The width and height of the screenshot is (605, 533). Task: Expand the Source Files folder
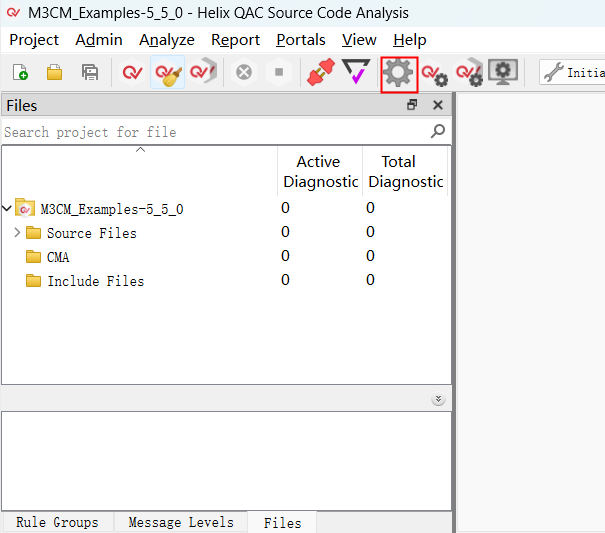pos(17,233)
